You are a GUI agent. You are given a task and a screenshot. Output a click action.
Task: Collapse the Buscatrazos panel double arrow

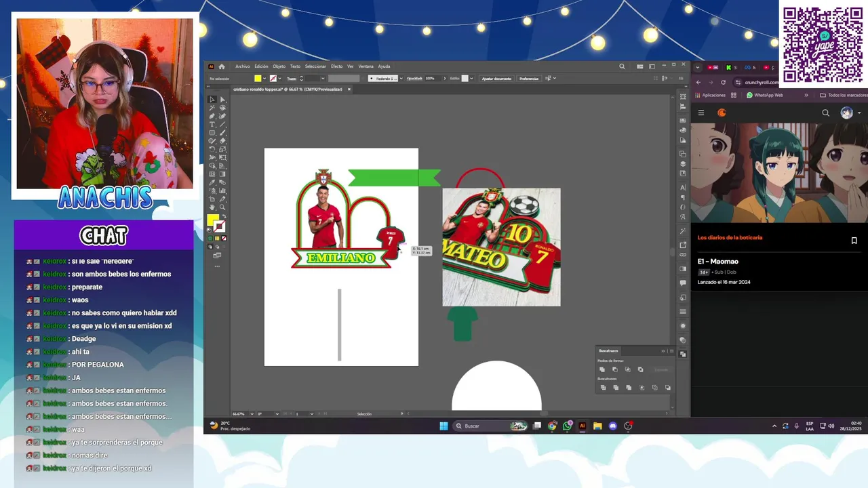tap(663, 351)
